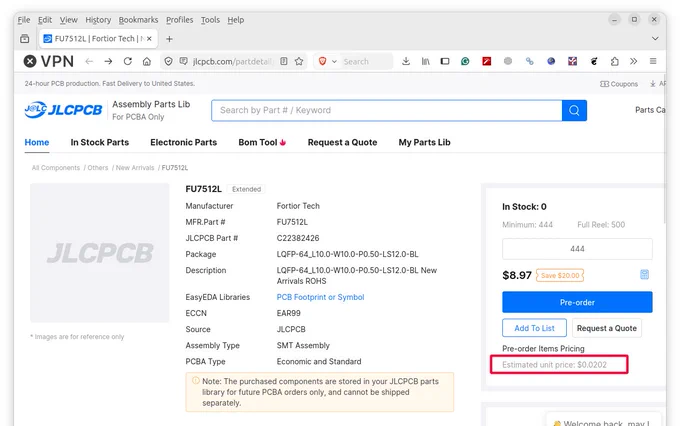Screen dimensions: 680x426
Task: Click the Parts Cart link
Action: coord(650,110)
